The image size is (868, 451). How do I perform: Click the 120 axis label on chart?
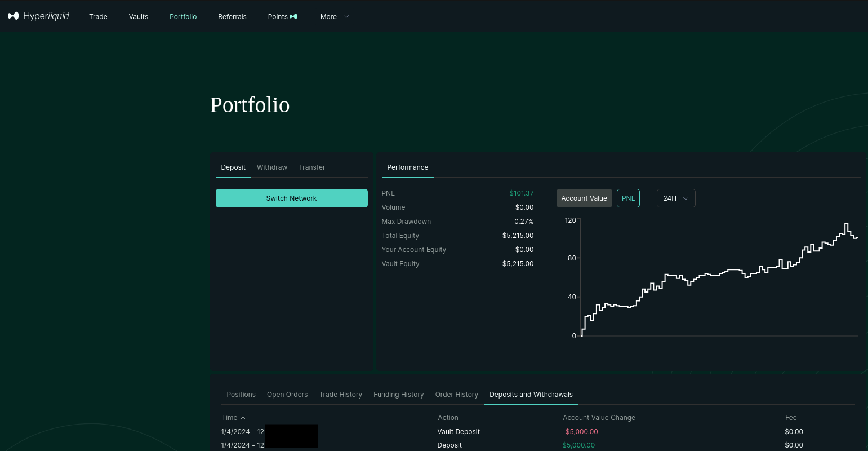pos(571,220)
